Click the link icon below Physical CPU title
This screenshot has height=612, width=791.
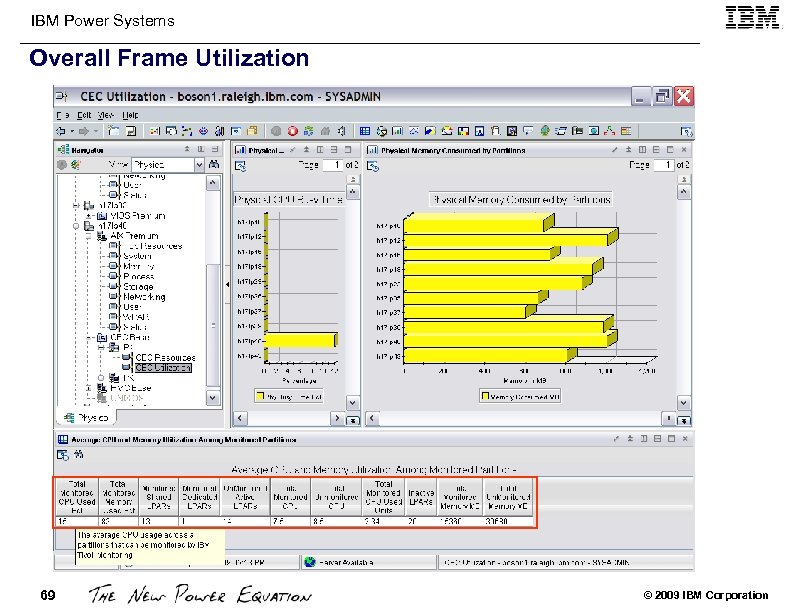click(x=241, y=166)
